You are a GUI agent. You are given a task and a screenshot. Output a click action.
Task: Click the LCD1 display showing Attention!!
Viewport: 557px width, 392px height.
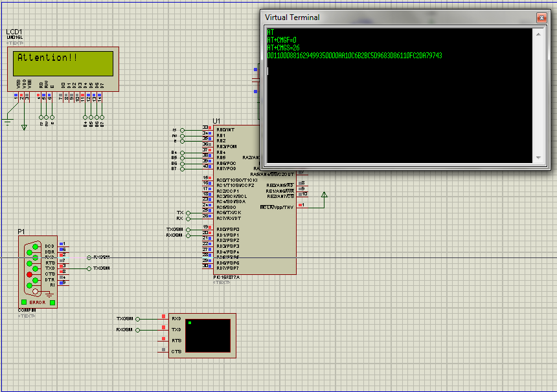tap(63, 62)
